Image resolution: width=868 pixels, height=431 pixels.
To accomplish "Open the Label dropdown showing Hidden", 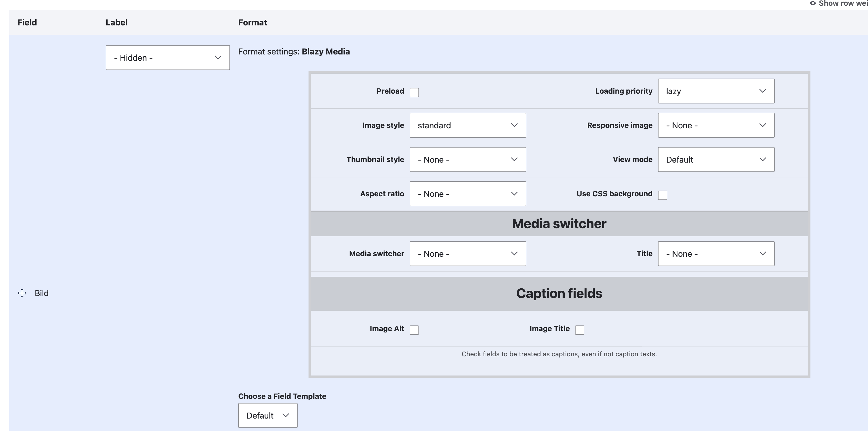I will point(167,58).
